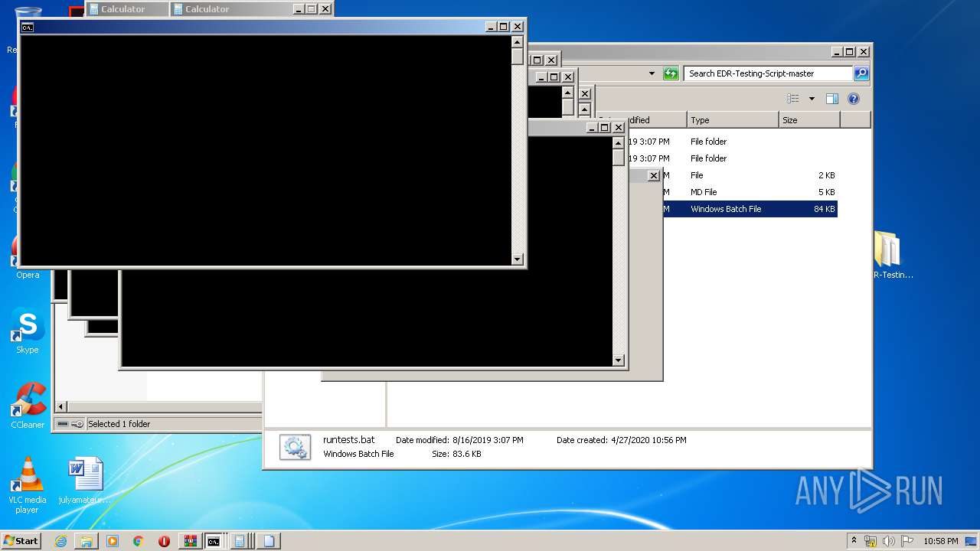Viewport: 980px width, 551px height.
Task: Open the network tray icon
Action: click(x=871, y=541)
